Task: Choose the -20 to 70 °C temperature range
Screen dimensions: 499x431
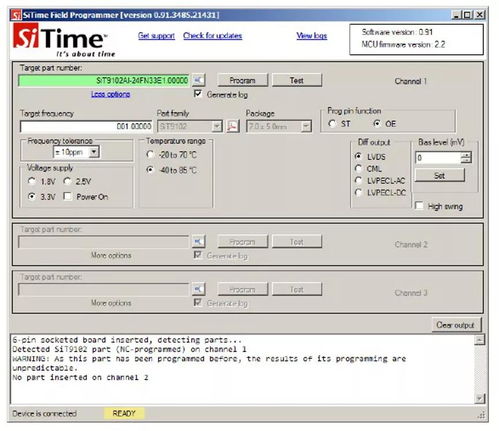Action: [150, 155]
